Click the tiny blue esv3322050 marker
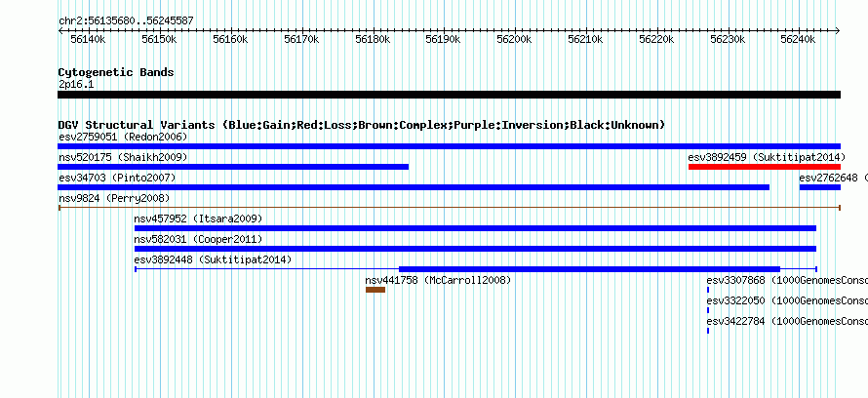This screenshot has height=398, width=868. point(708,310)
